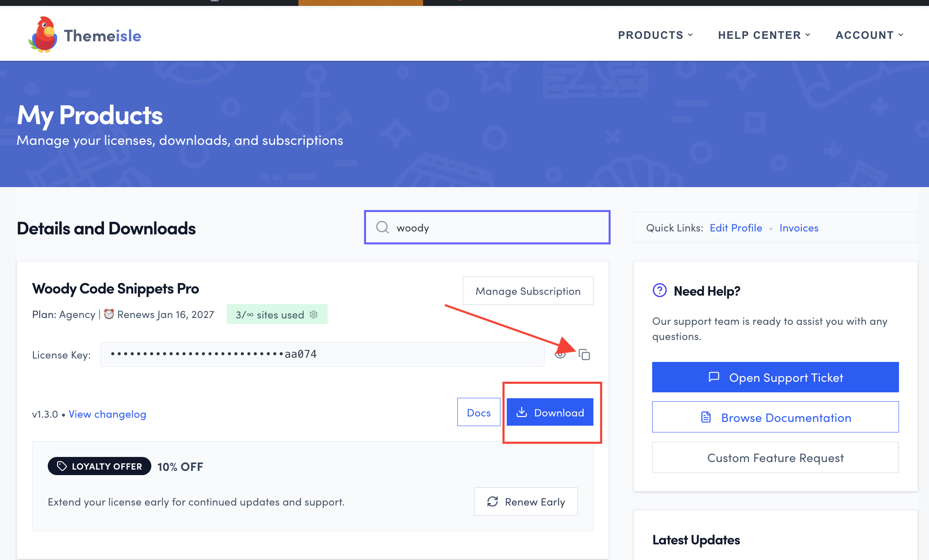
Task: Go to Edit Profile quick link
Action: pos(736,228)
